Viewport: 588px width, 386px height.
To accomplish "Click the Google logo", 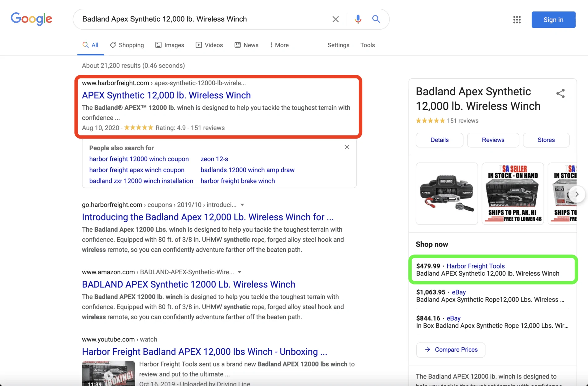I will [x=31, y=19].
